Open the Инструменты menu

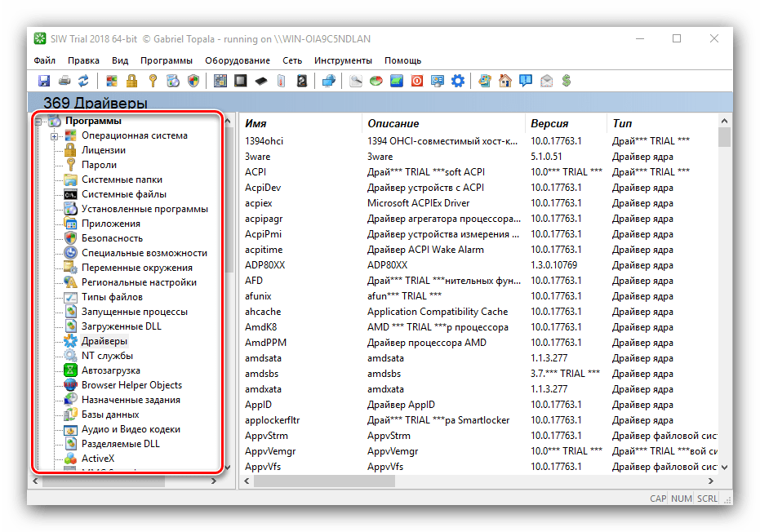pos(343,60)
